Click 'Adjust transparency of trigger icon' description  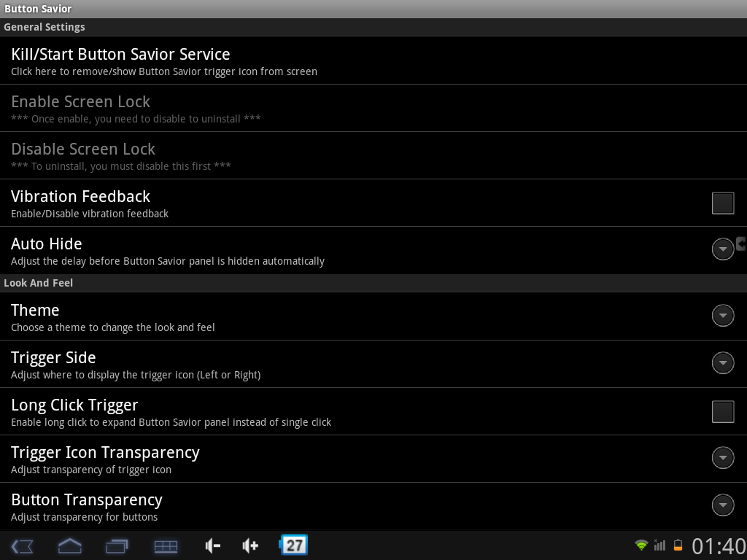91,470
